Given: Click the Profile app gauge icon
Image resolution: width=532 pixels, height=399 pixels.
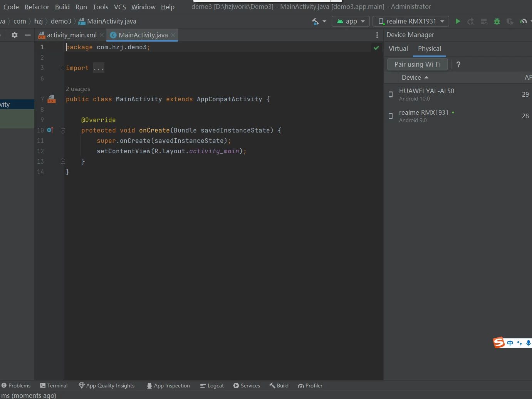Looking at the screenshot, I should pyautogui.click(x=523, y=21).
